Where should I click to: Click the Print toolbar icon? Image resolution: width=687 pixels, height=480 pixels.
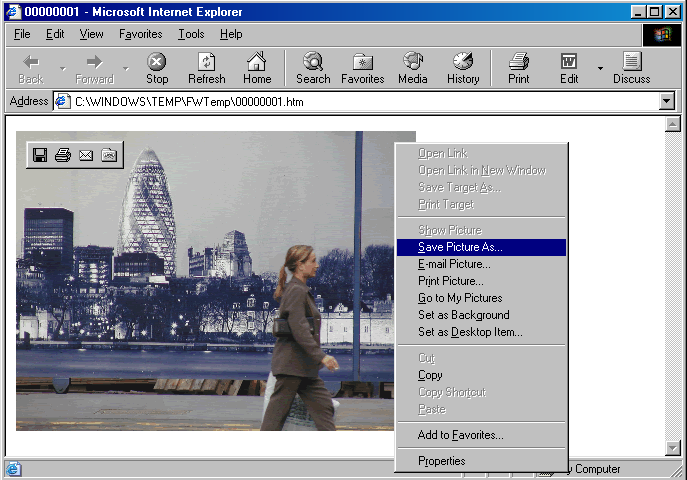coord(518,67)
